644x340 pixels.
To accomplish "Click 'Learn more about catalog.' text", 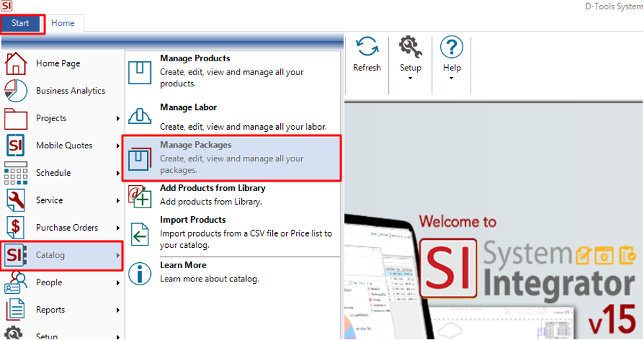I will 210,279.
